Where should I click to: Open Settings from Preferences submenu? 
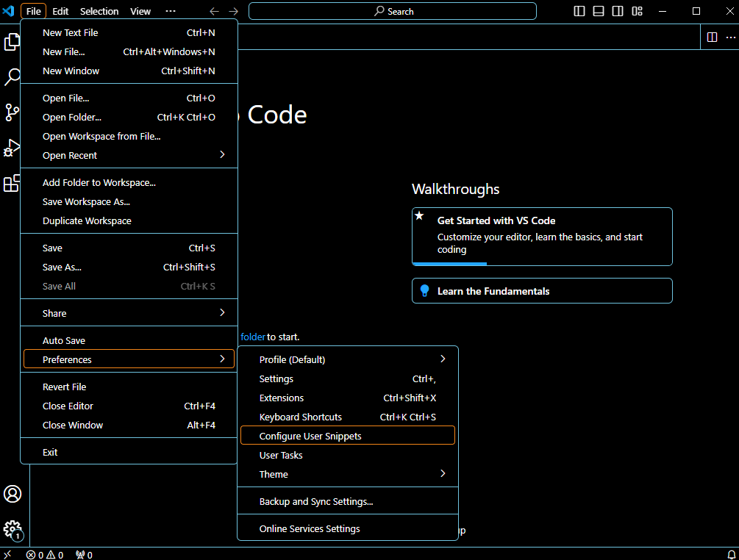click(348, 378)
